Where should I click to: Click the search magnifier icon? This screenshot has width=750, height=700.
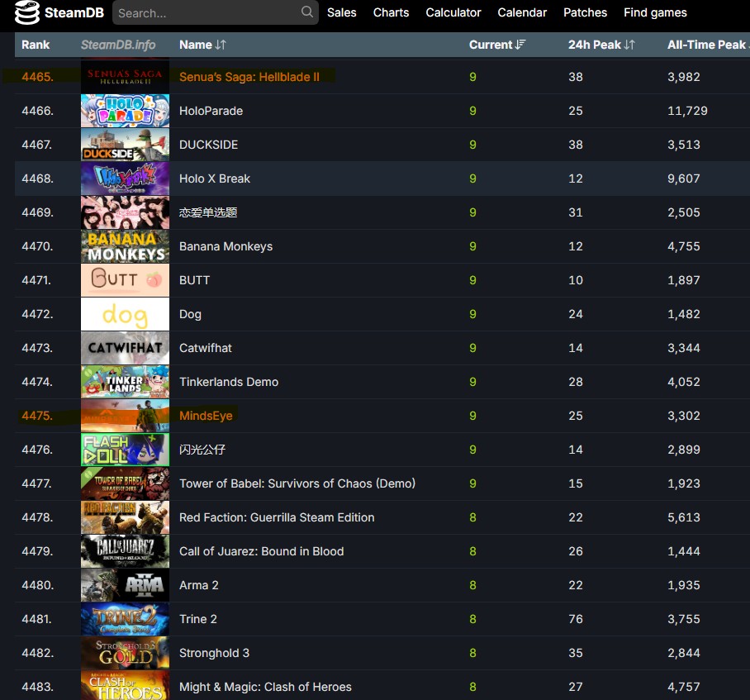[307, 12]
